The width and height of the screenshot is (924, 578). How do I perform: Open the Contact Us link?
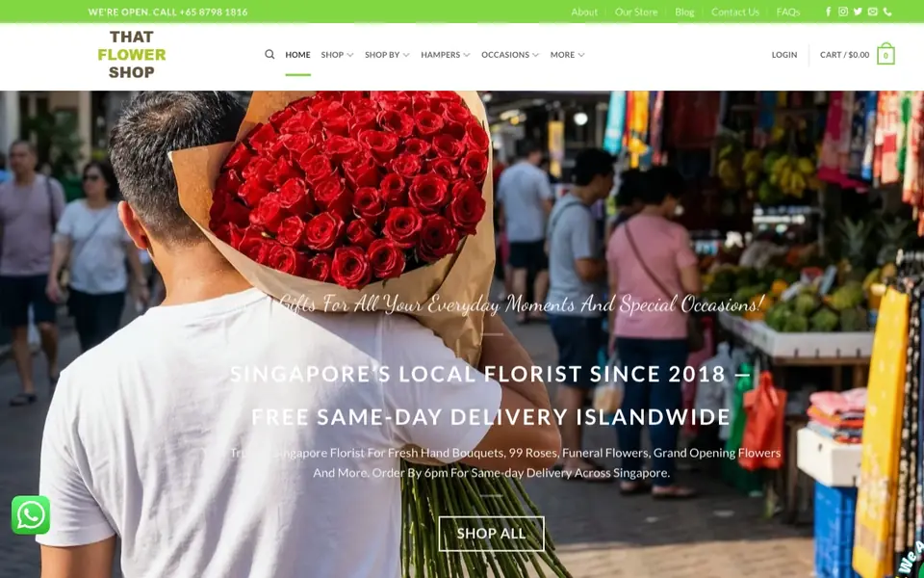[734, 12]
